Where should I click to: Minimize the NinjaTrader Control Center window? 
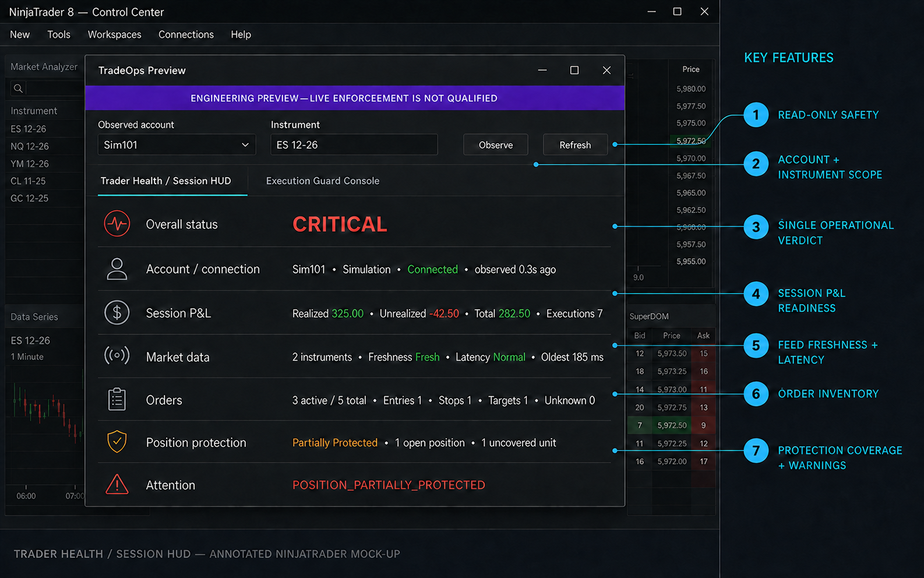pyautogui.click(x=652, y=12)
